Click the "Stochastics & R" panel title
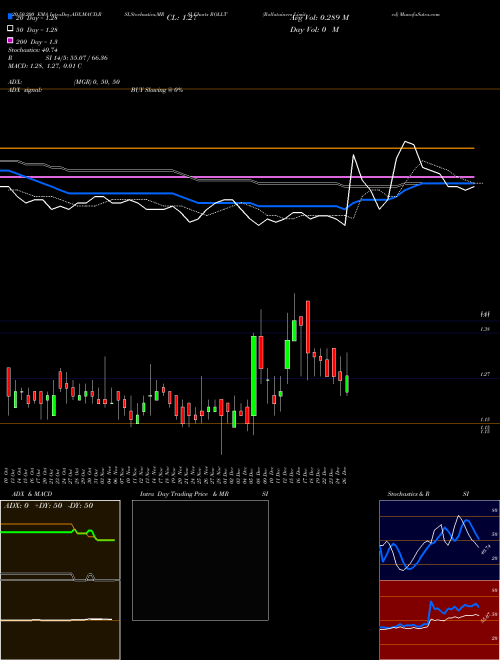The image size is (500, 660). (408, 494)
